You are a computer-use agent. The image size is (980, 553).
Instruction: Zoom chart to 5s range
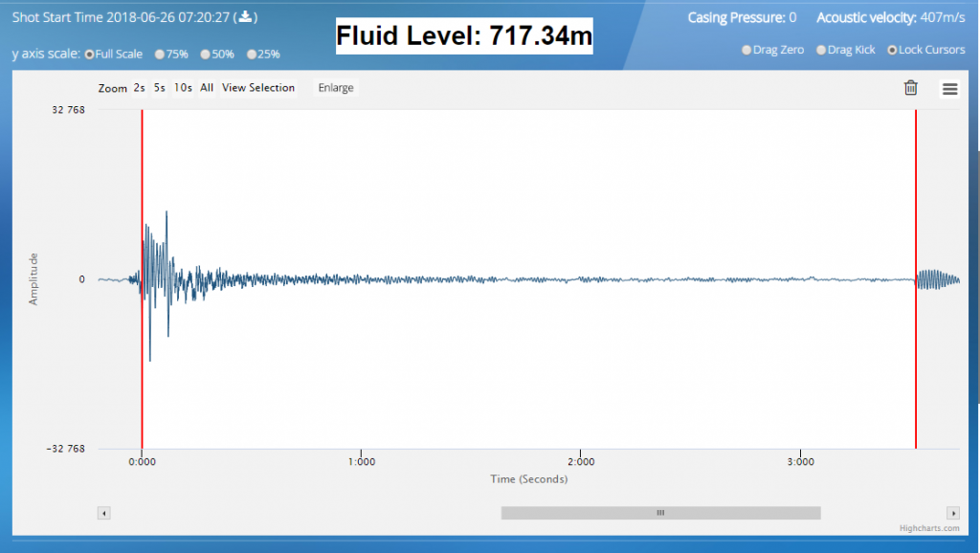point(160,88)
